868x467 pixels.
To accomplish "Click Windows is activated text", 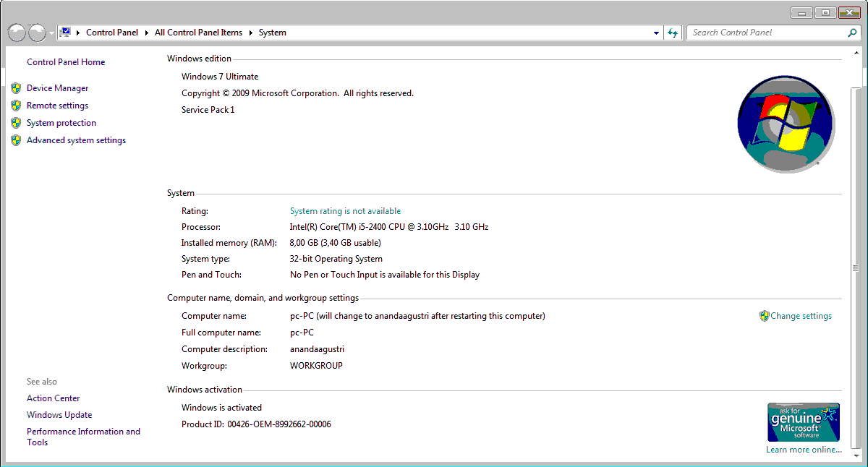I will pyautogui.click(x=221, y=408).
